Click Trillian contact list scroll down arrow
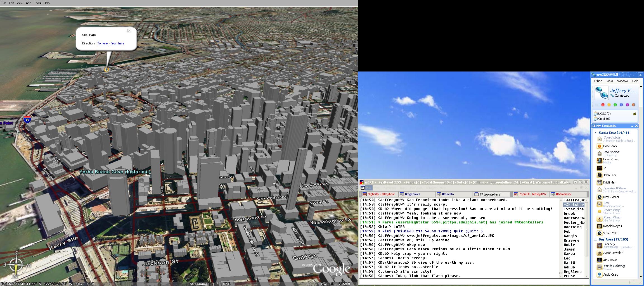 pyautogui.click(x=641, y=277)
